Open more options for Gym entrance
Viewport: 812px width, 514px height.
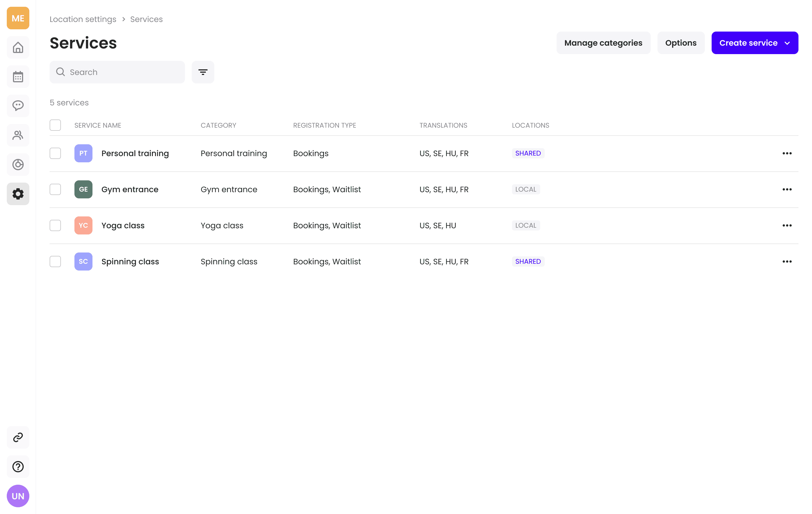787,189
